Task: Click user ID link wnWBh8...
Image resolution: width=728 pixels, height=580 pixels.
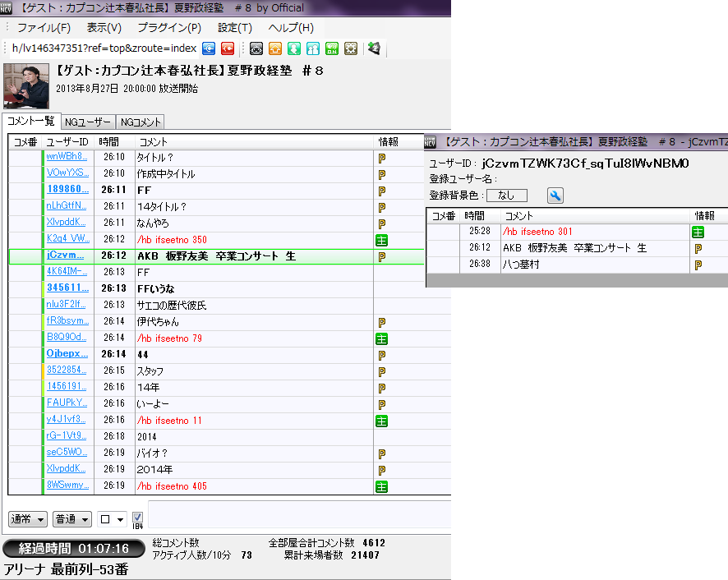Action: [x=67, y=156]
